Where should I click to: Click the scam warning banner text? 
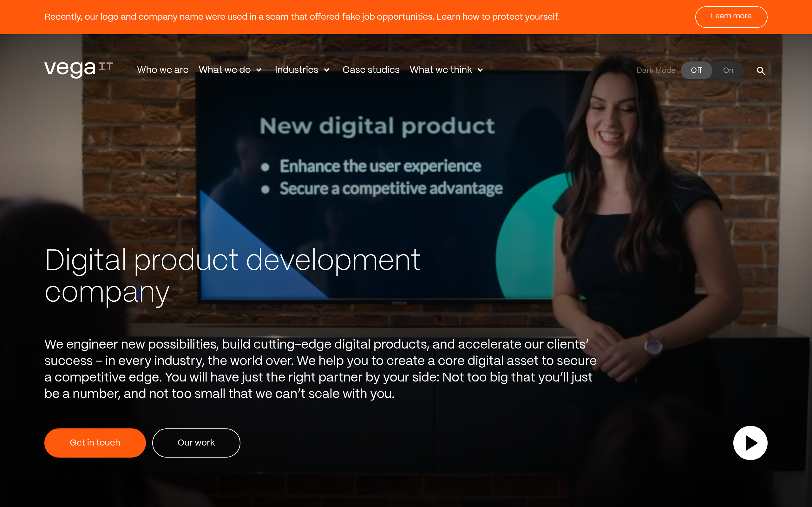click(x=302, y=17)
